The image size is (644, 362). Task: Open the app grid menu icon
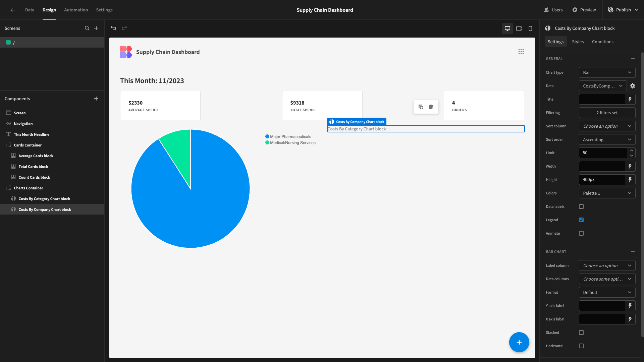(521, 52)
